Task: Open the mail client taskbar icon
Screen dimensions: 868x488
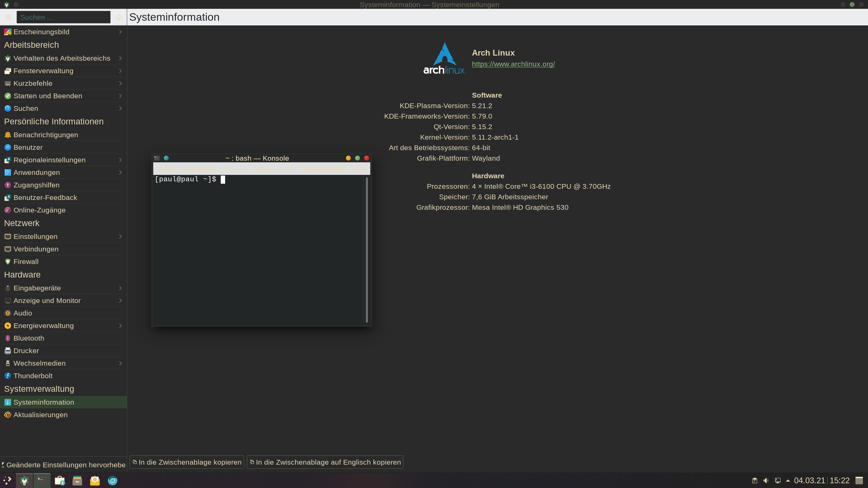Action: coord(95,481)
